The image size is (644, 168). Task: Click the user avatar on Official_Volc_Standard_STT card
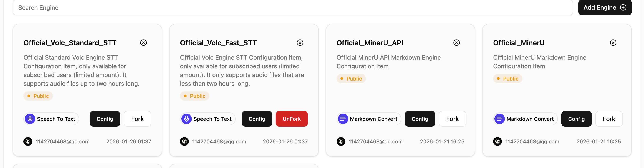[28, 141]
